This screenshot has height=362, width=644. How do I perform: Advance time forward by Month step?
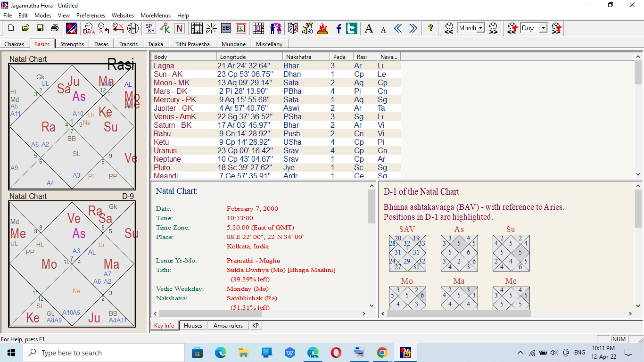click(493, 28)
